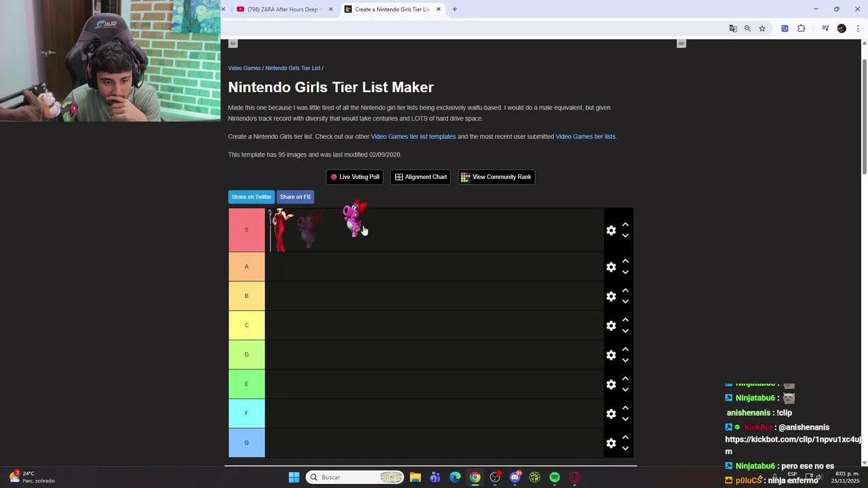Move the A tier row up
This screenshot has width=868, height=488.
[625, 262]
